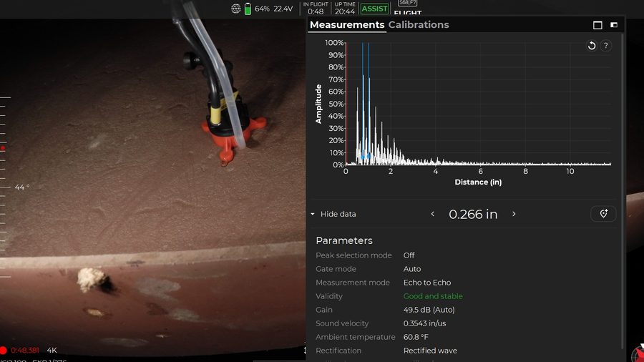The image size is (644, 362).
Task: Switch to the Measurements tab
Action: tap(347, 24)
